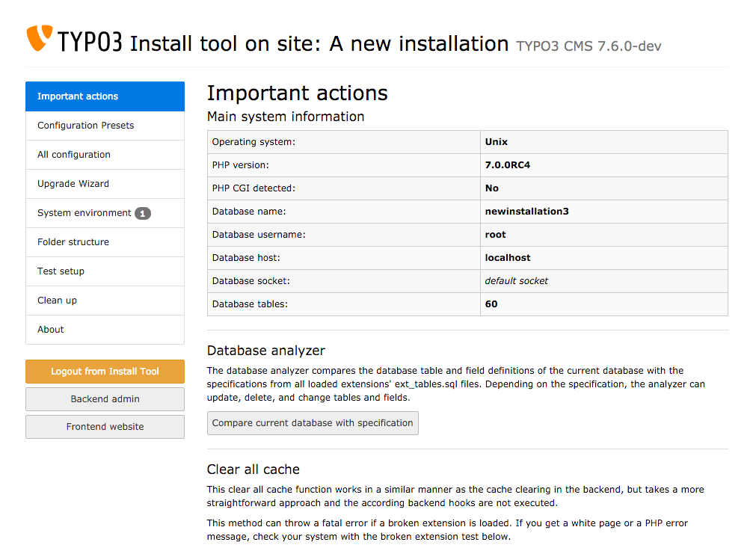Click TYPO3 CMS 7.6.0-dev version text
Viewport: 756px width, 545px height.
pyautogui.click(x=588, y=46)
